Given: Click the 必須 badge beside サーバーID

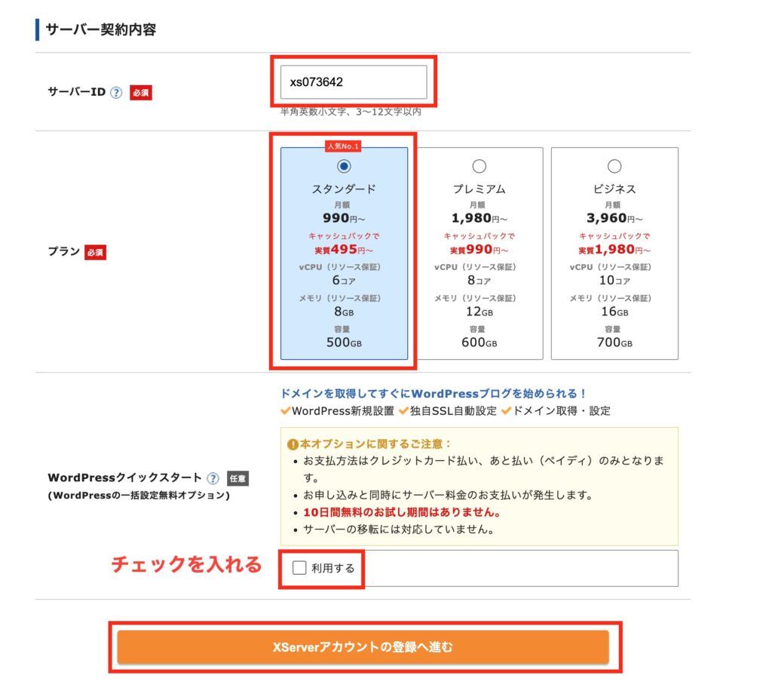Looking at the screenshot, I should pos(141,93).
